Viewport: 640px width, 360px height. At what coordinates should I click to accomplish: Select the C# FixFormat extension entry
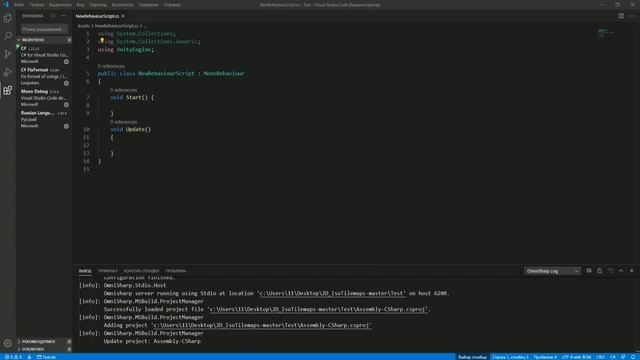click(x=44, y=76)
